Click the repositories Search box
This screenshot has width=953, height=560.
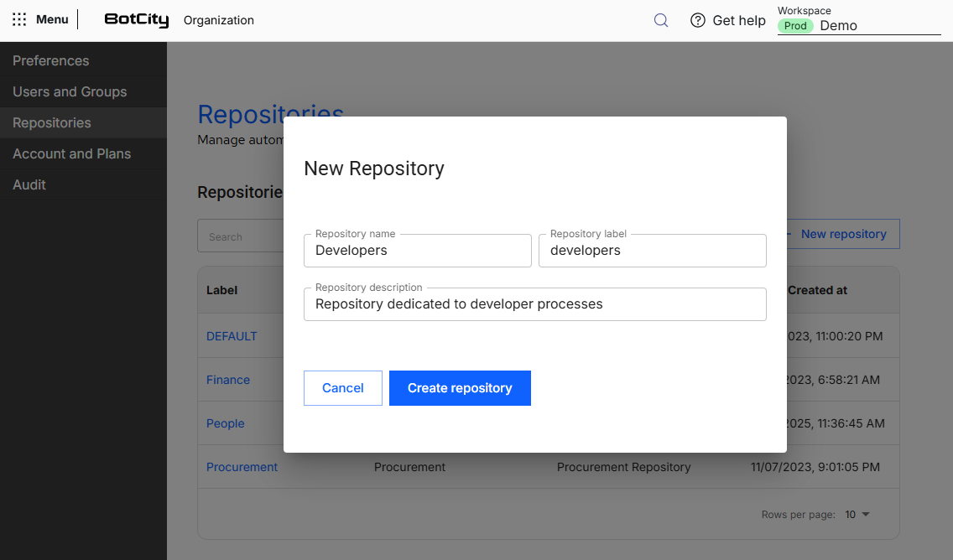tap(241, 236)
